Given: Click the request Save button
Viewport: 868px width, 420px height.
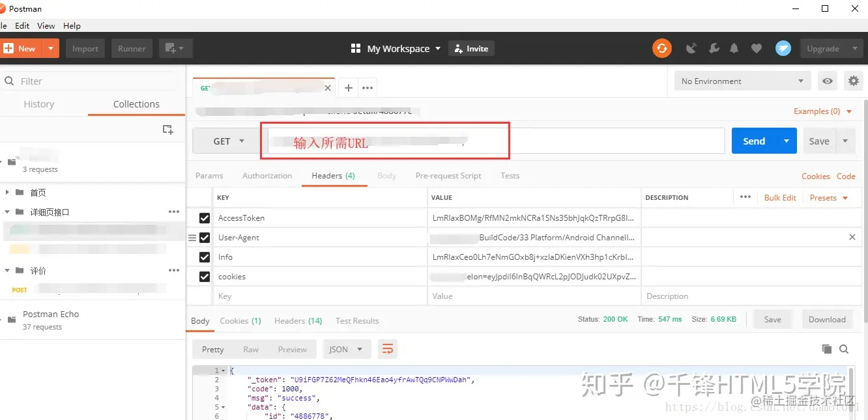Looking at the screenshot, I should pyautogui.click(x=819, y=141).
